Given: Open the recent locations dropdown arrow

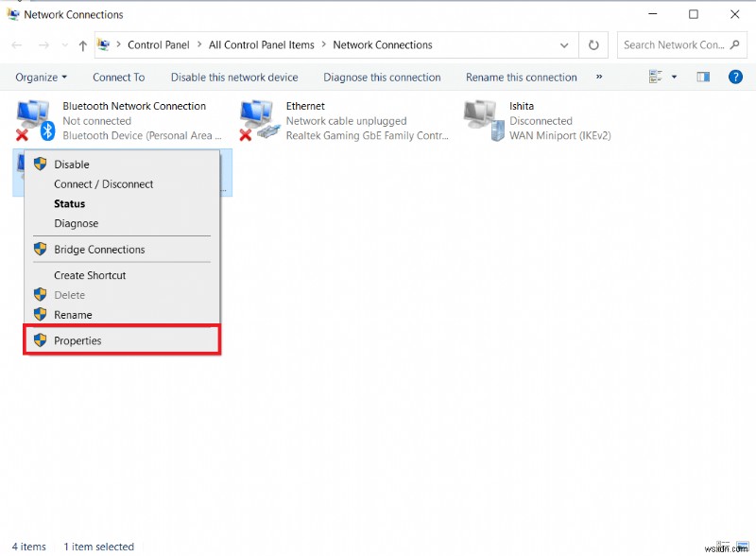Looking at the screenshot, I should [x=64, y=45].
